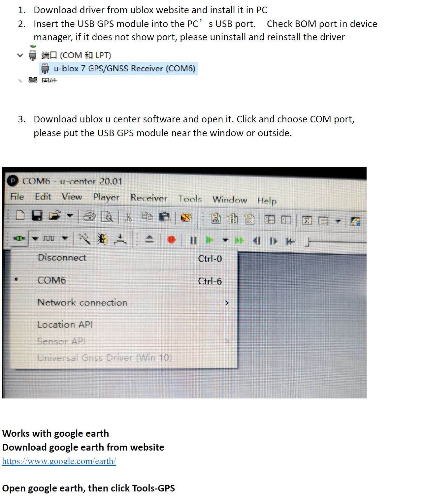Click the debug bug icon

tap(103, 239)
